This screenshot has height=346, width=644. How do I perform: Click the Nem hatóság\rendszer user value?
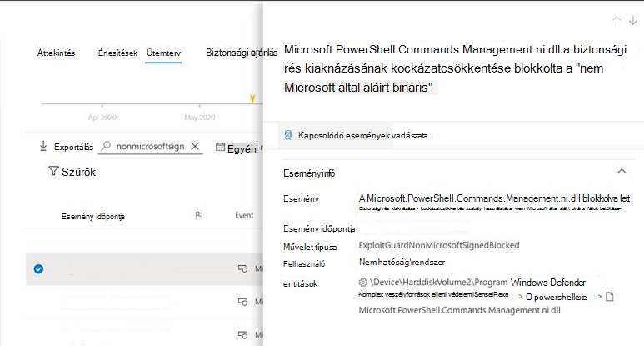pos(402,262)
